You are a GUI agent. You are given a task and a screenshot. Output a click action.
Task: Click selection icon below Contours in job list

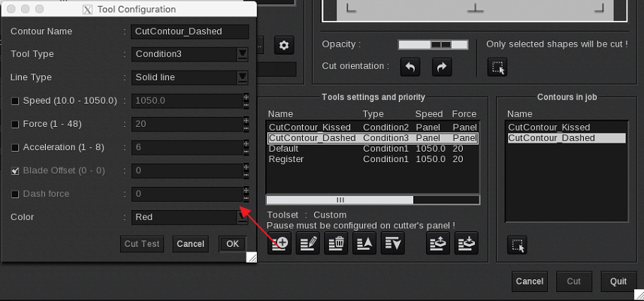[x=516, y=244]
